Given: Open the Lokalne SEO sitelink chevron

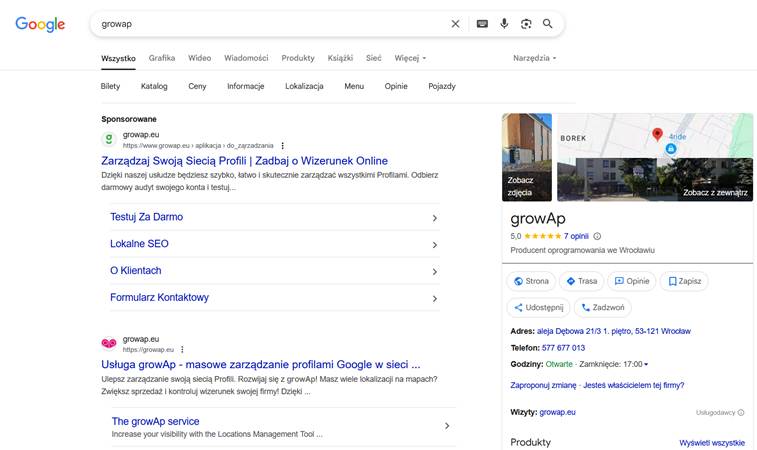Looking at the screenshot, I should click(x=435, y=245).
